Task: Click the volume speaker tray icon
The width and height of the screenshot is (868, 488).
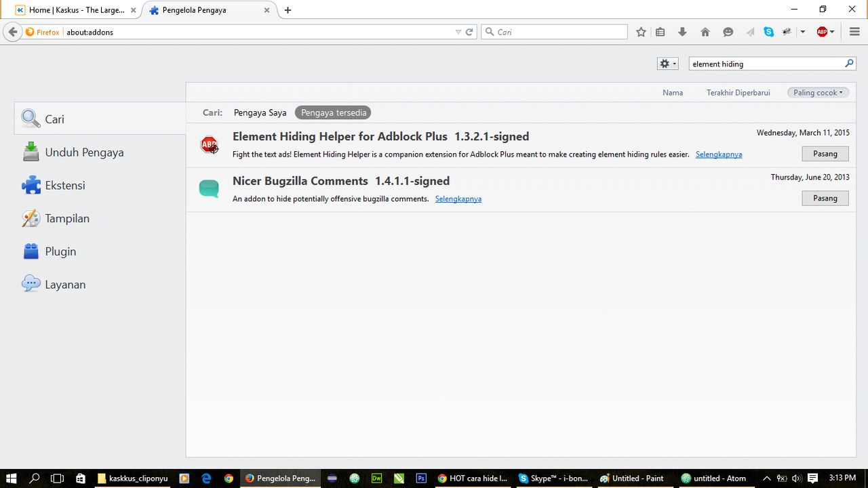Action: (x=795, y=479)
